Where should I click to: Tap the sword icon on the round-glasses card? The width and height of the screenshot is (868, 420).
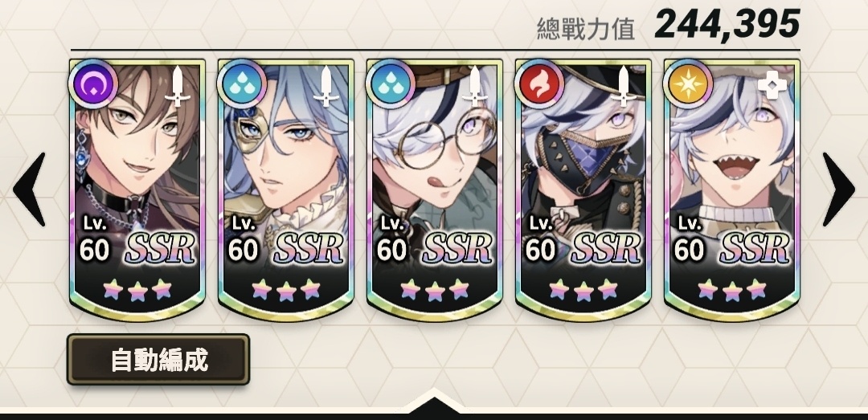click(475, 86)
